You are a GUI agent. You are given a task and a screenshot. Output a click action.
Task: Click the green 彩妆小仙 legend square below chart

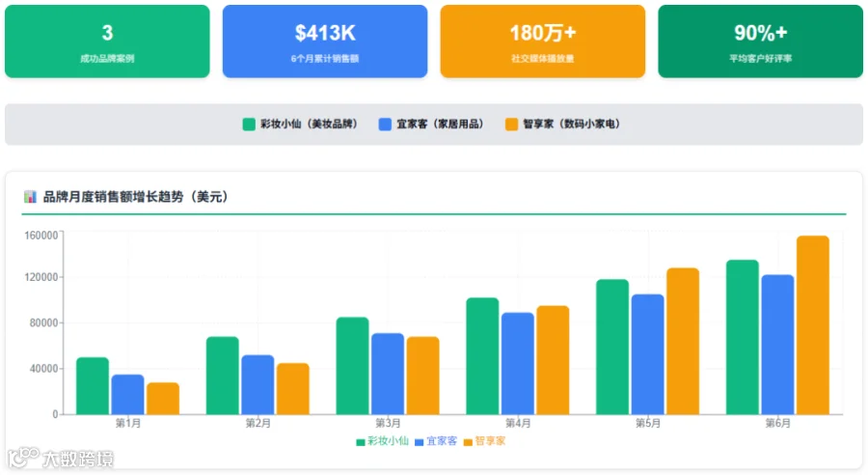point(361,442)
